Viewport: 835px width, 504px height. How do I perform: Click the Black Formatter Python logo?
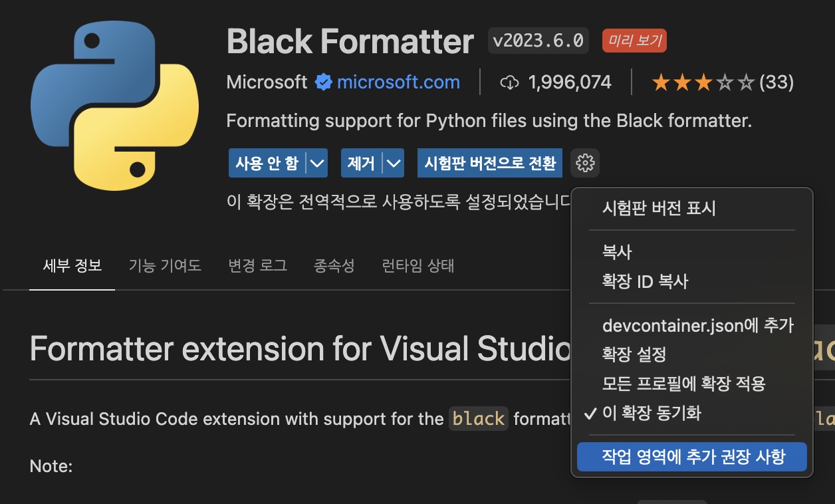[114, 106]
